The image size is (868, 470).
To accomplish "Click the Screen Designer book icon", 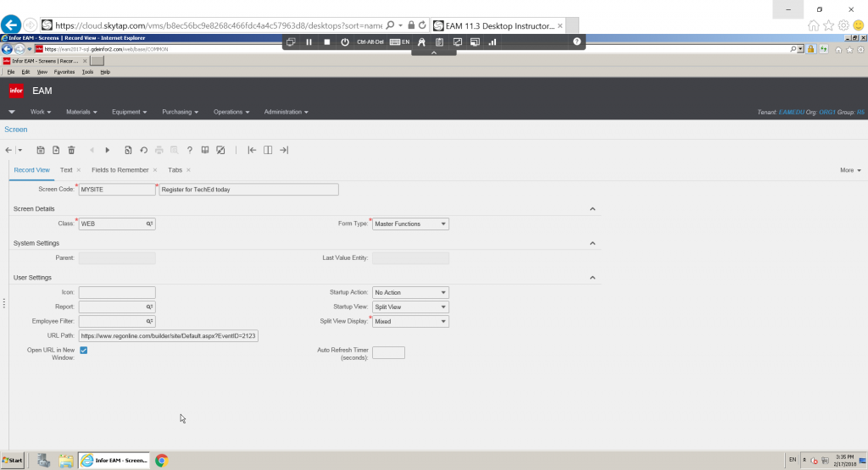I will tap(205, 150).
